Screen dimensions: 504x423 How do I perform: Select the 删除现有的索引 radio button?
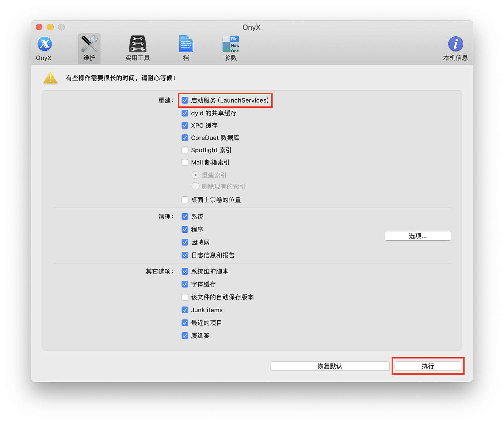pos(196,186)
